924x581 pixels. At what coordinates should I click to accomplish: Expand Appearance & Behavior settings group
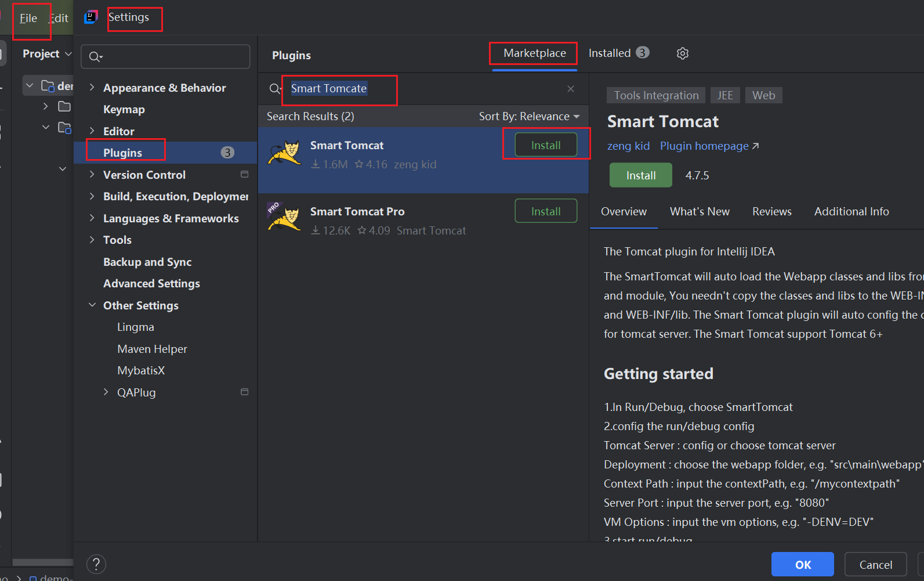[x=92, y=87]
